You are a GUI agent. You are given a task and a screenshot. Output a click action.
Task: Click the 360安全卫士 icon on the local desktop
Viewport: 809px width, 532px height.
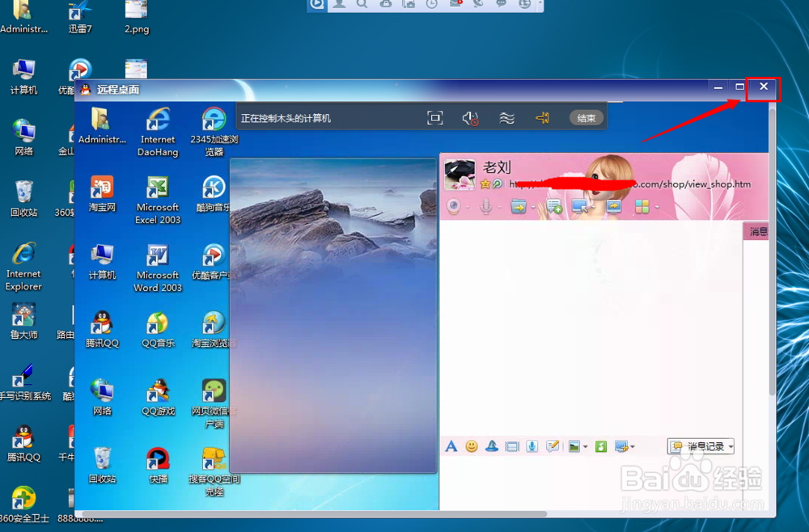23,505
